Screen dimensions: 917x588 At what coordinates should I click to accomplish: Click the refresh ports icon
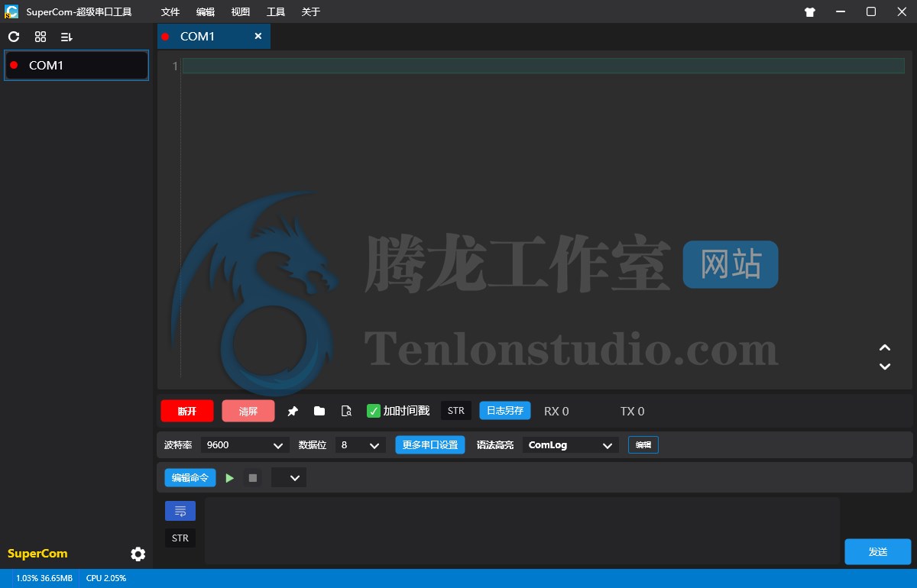coord(14,37)
